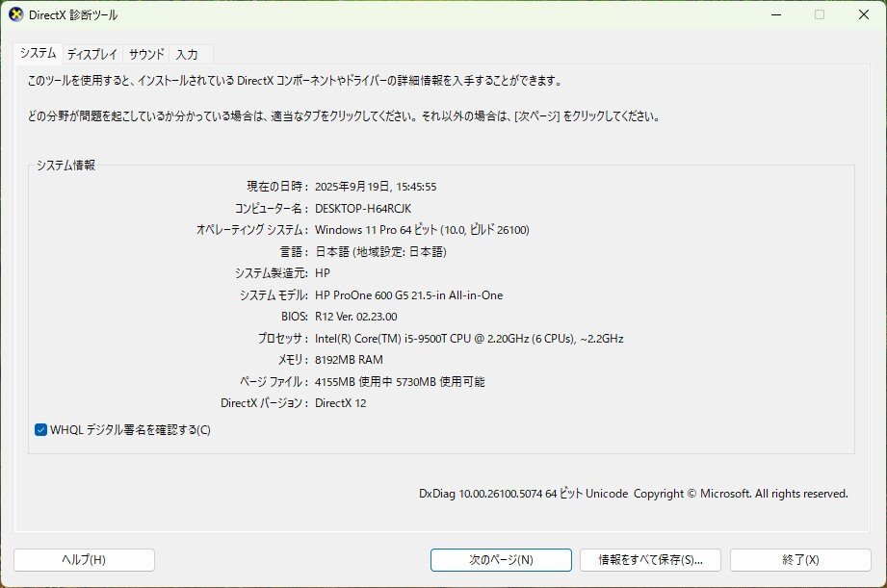Minimize the DirectX 診断ツール window
This screenshot has width=887, height=588.
pos(774,14)
